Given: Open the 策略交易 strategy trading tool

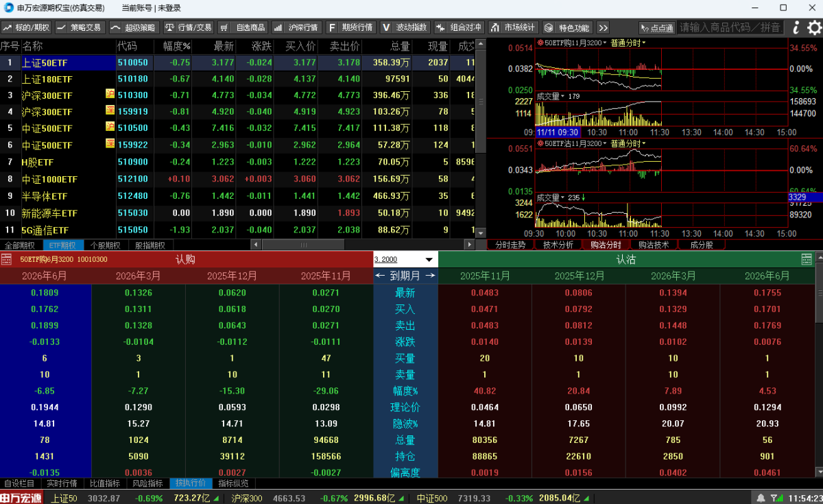Looking at the screenshot, I should (x=79, y=27).
